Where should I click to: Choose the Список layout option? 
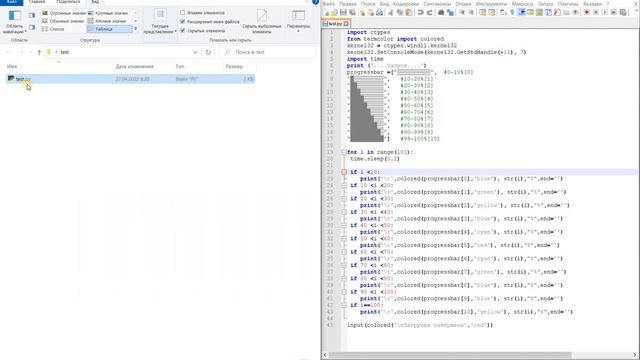53,29
